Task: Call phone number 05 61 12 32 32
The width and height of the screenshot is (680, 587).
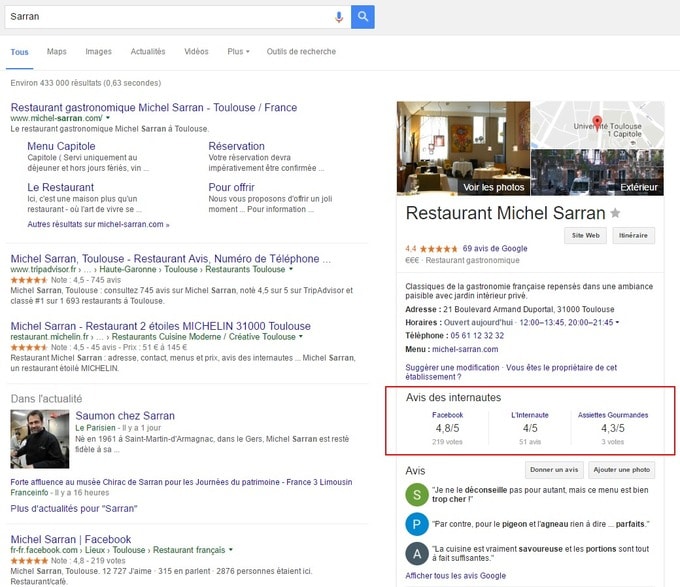Action: [477, 336]
